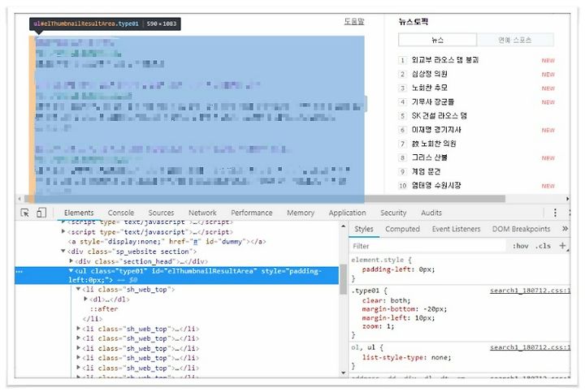Screen dimensions: 585x392
Task: Open the Application tab
Action: 347,213
